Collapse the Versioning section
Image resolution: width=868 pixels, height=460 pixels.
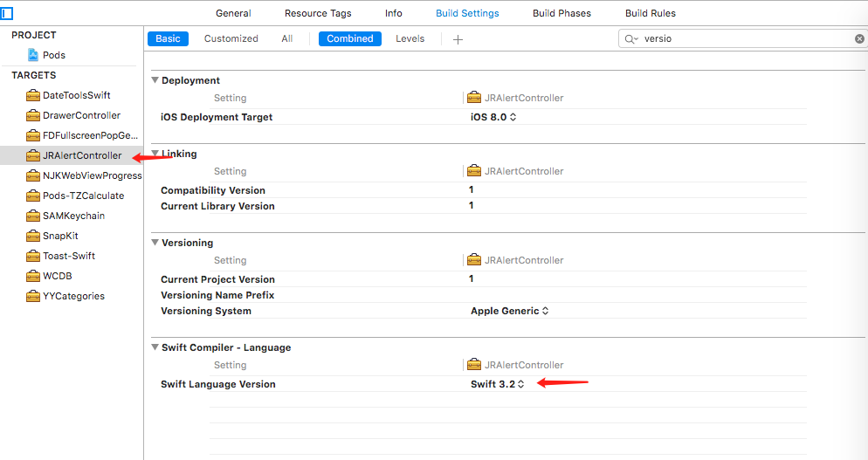pyautogui.click(x=155, y=243)
